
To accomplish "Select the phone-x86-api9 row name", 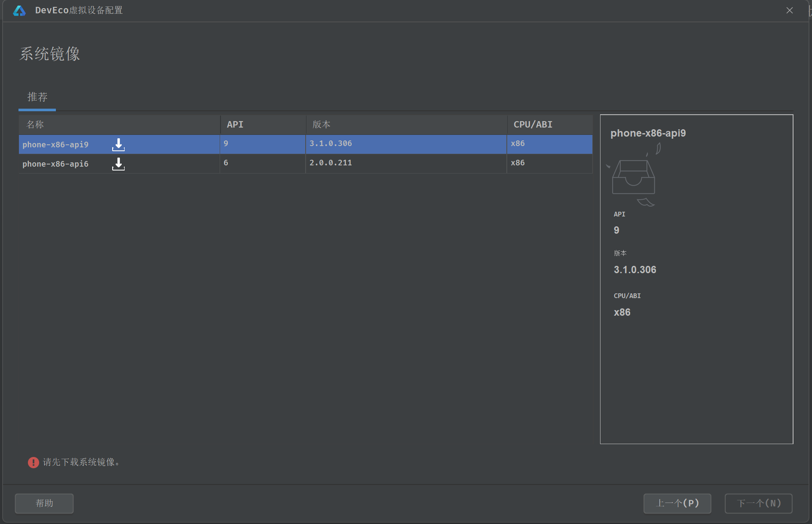I will click(55, 145).
